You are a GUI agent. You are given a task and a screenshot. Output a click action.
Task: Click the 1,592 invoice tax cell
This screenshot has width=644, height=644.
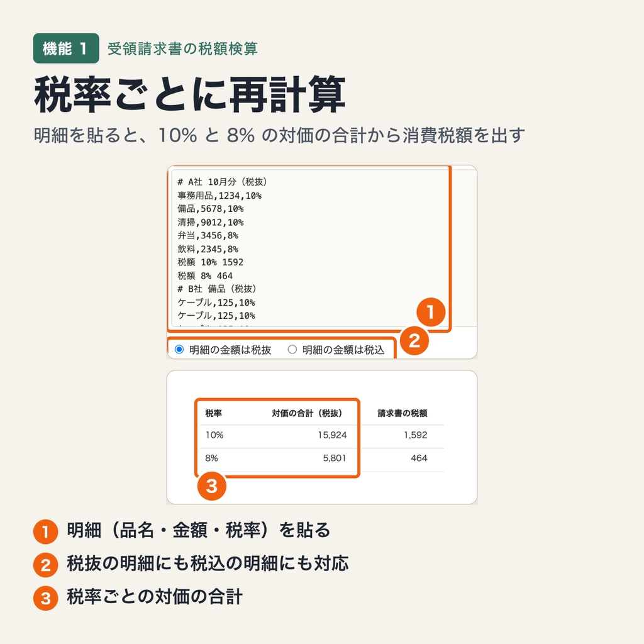click(x=415, y=435)
